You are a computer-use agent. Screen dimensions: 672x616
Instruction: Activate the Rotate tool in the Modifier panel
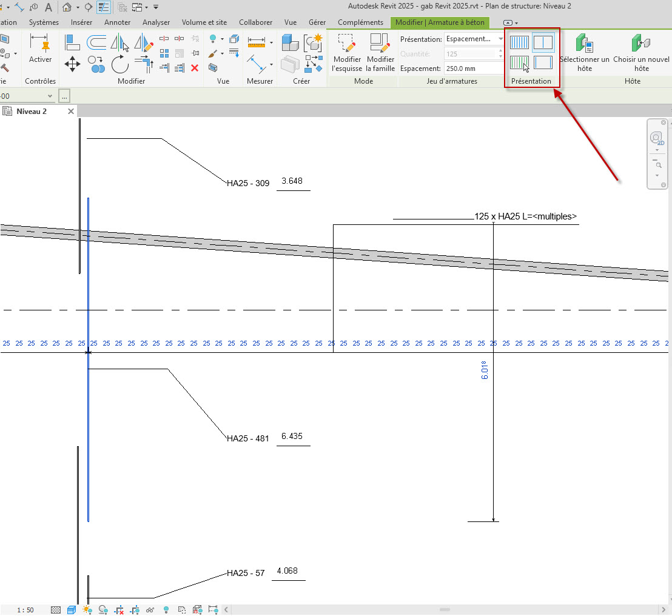[119, 65]
